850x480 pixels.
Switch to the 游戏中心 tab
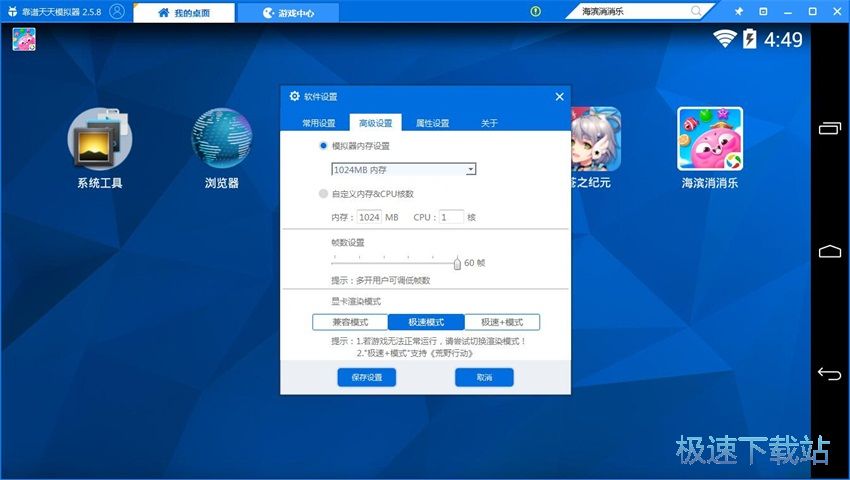click(288, 12)
